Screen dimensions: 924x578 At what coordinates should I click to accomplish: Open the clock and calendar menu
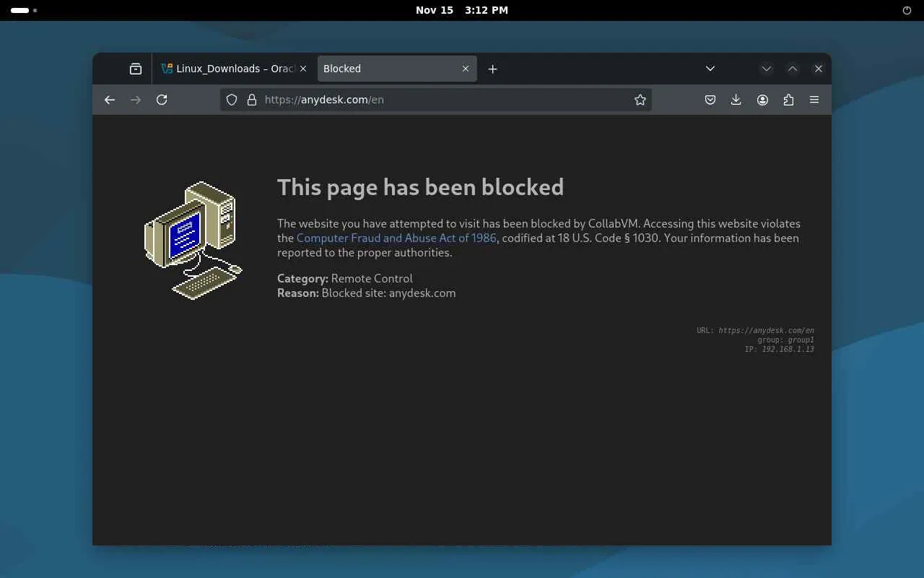coord(462,10)
